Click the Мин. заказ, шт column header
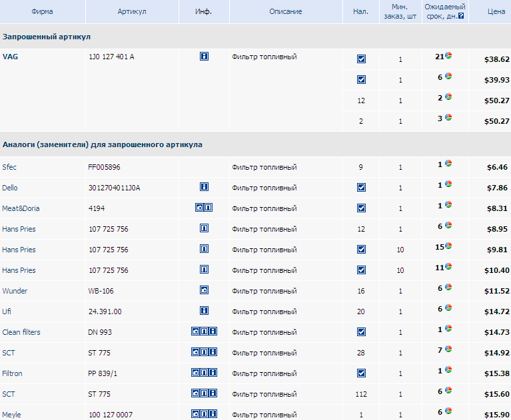This screenshot has width=511, height=420. click(x=400, y=11)
